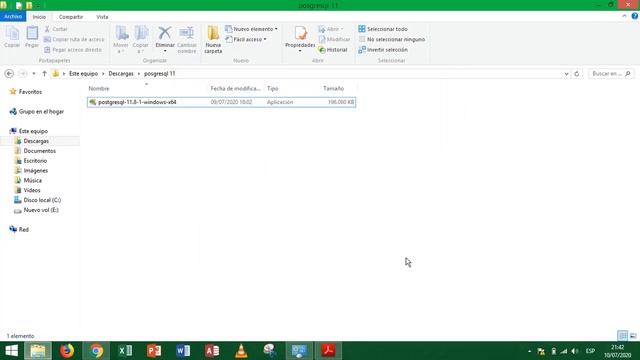Open Excel from the taskbar

tap(125, 351)
